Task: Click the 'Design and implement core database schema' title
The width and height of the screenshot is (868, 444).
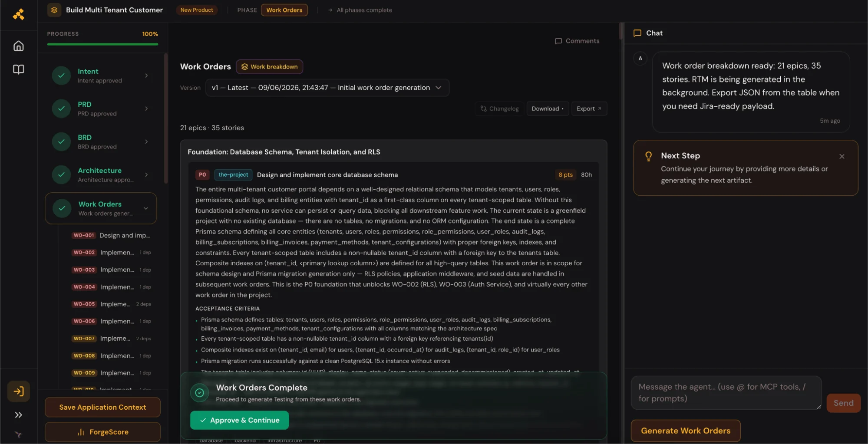Action: pyautogui.click(x=327, y=174)
